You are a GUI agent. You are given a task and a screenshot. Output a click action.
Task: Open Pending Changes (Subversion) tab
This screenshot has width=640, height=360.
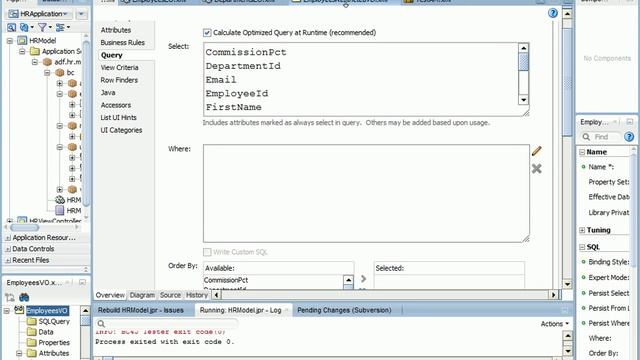344,310
